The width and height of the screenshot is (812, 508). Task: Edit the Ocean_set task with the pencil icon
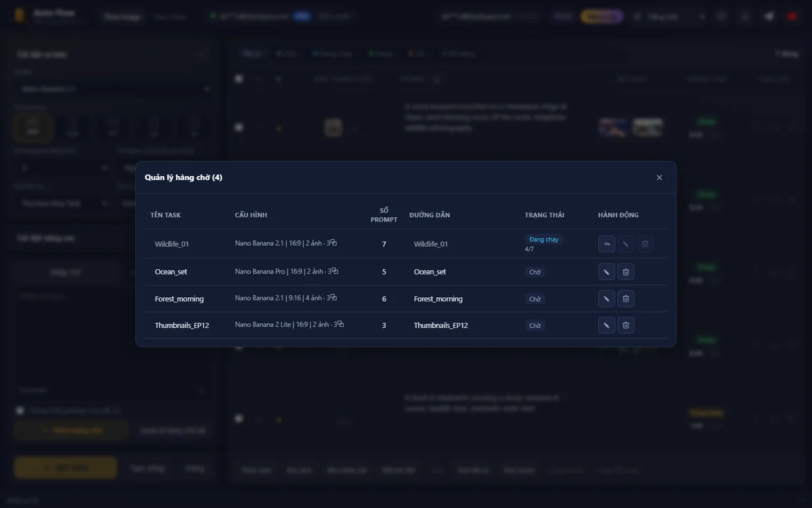click(606, 272)
